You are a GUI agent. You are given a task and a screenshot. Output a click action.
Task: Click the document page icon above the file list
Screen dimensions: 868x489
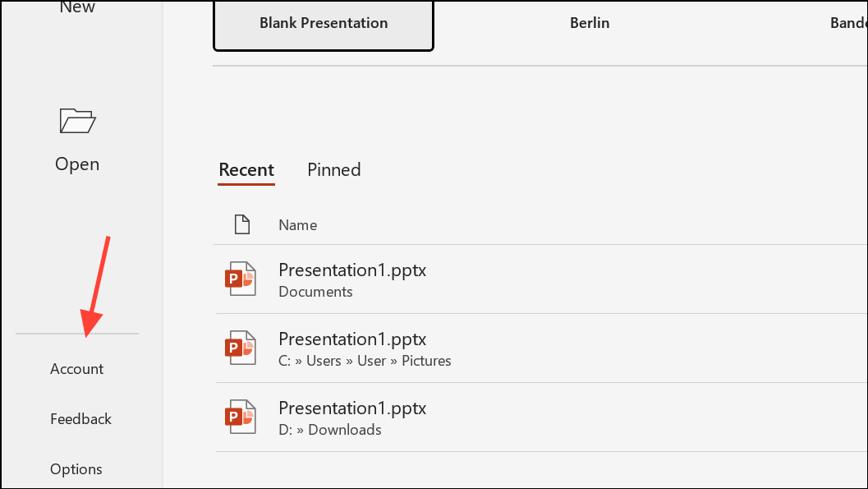click(x=241, y=223)
